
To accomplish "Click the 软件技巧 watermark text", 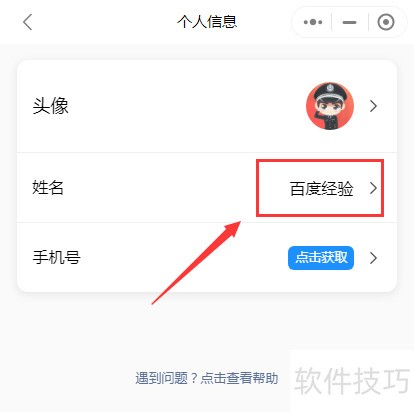I will pos(352,380).
